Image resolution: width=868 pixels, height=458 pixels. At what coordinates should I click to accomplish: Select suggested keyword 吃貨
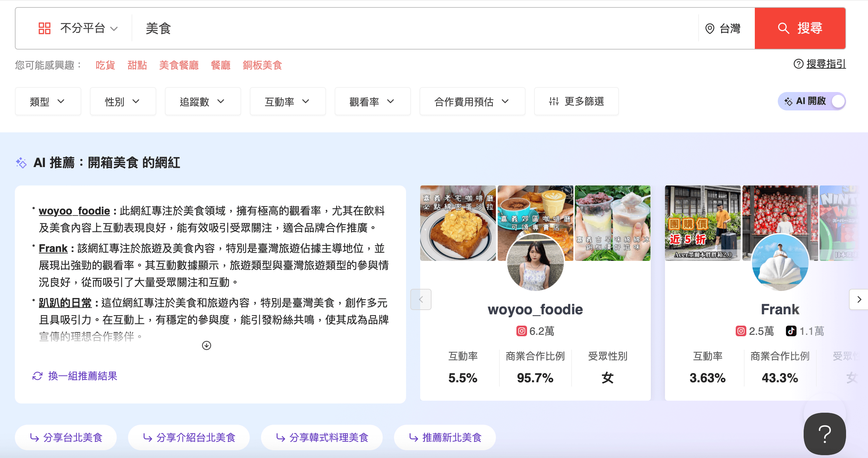pyautogui.click(x=105, y=65)
